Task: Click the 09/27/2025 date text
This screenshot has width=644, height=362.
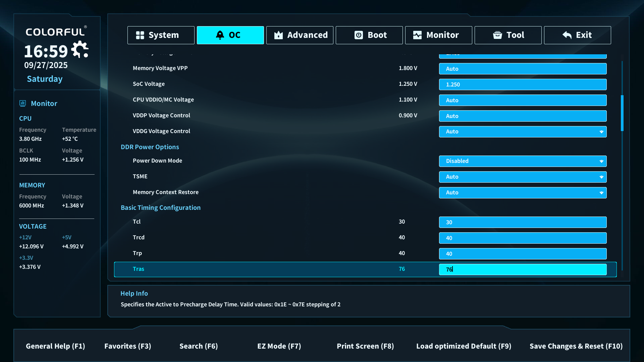Action: pyautogui.click(x=46, y=65)
